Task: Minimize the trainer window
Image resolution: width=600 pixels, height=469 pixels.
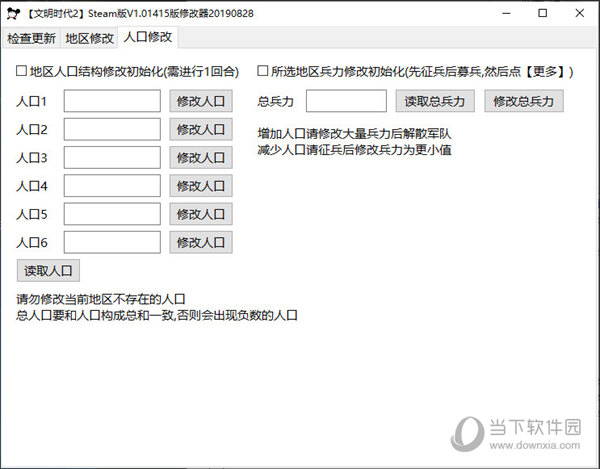Action: [x=507, y=13]
